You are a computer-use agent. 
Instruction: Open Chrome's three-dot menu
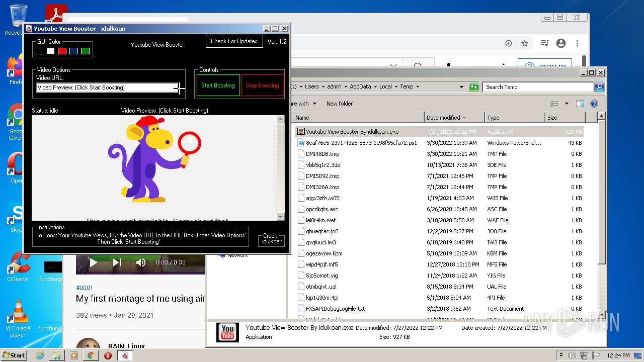[578, 43]
